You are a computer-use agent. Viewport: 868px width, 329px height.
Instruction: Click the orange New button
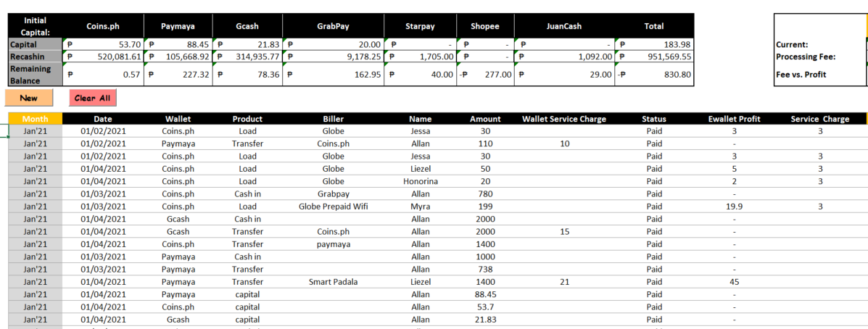click(x=29, y=98)
